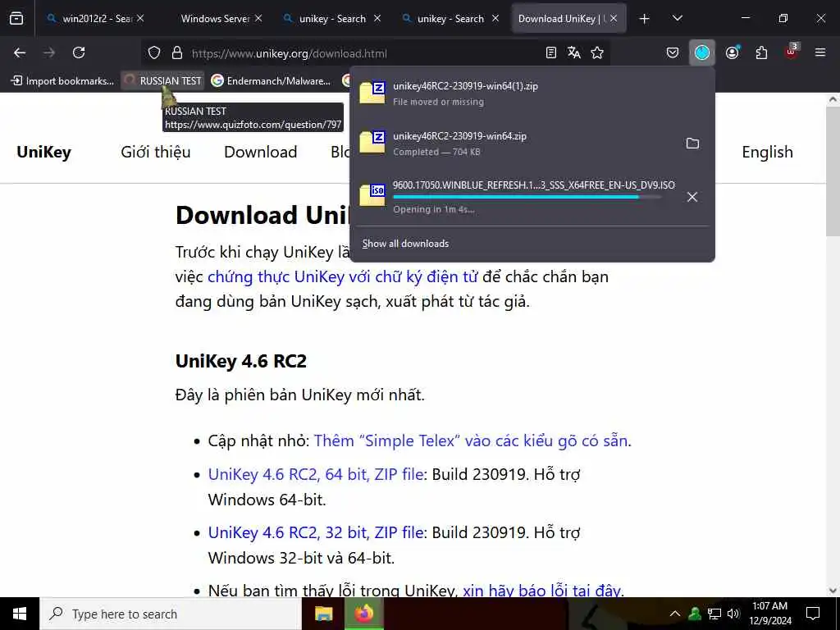
Task: Open the Endermanch/Malware bookmark
Action: pyautogui.click(x=271, y=81)
